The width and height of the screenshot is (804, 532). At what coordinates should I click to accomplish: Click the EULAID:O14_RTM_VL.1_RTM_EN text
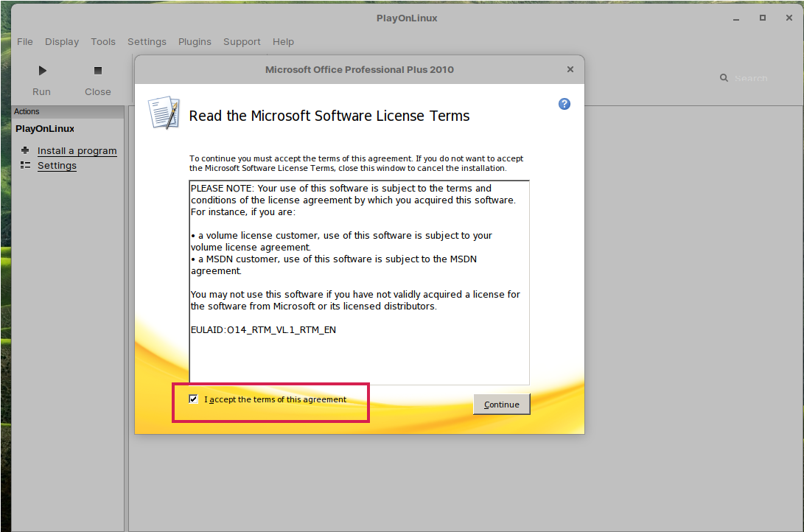[x=263, y=330]
